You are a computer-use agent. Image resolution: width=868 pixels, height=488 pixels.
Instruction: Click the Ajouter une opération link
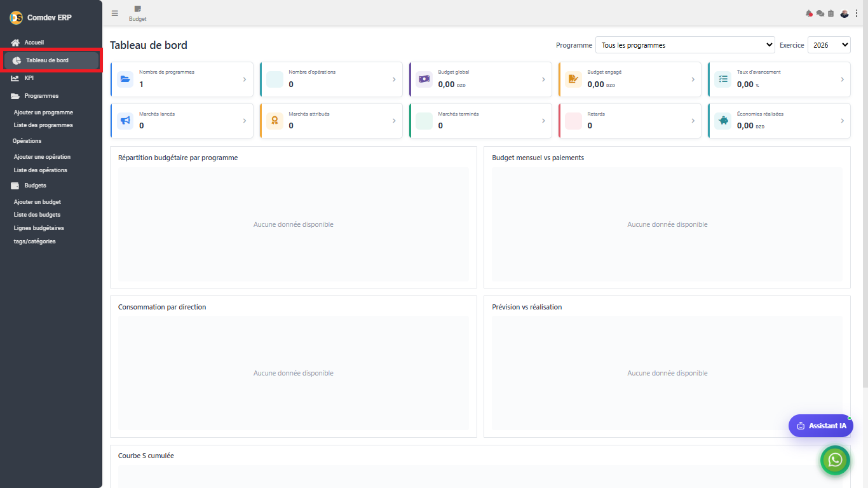pyautogui.click(x=42, y=157)
